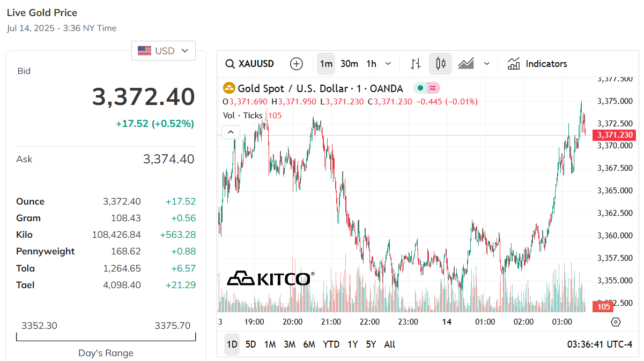Switch to the 6M range tab
Screen dimensions: 644x361
(x=309, y=344)
